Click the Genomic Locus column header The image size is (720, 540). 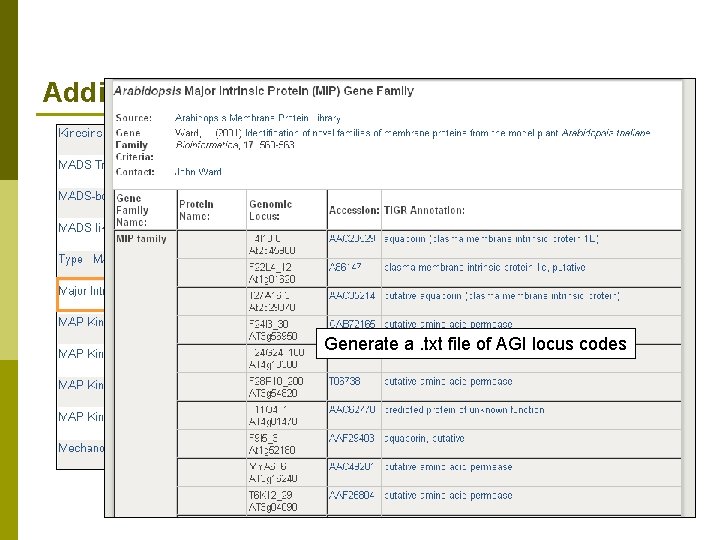287,210
